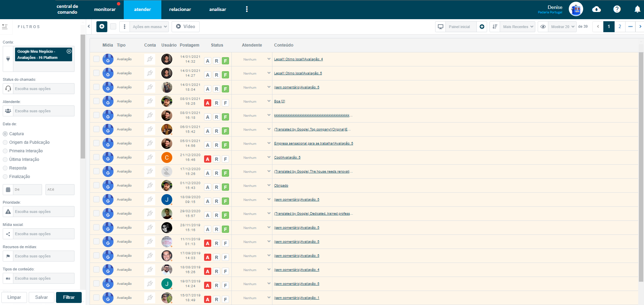The image size is (644, 305).
Task: Click the monitor icon beside Painel inicial
Action: [x=441, y=26]
